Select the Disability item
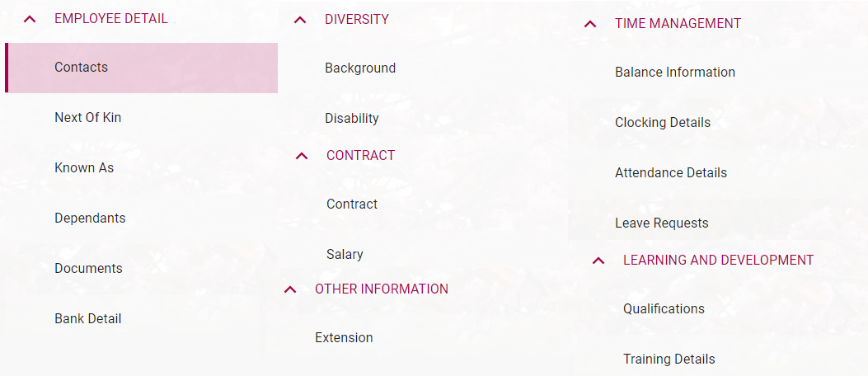The width and height of the screenshot is (868, 376). 352,119
